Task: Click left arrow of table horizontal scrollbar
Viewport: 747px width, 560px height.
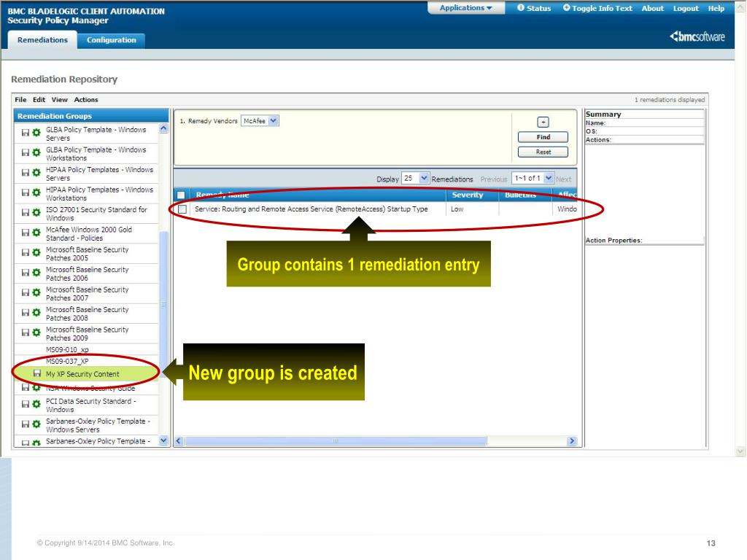Action: (179, 441)
